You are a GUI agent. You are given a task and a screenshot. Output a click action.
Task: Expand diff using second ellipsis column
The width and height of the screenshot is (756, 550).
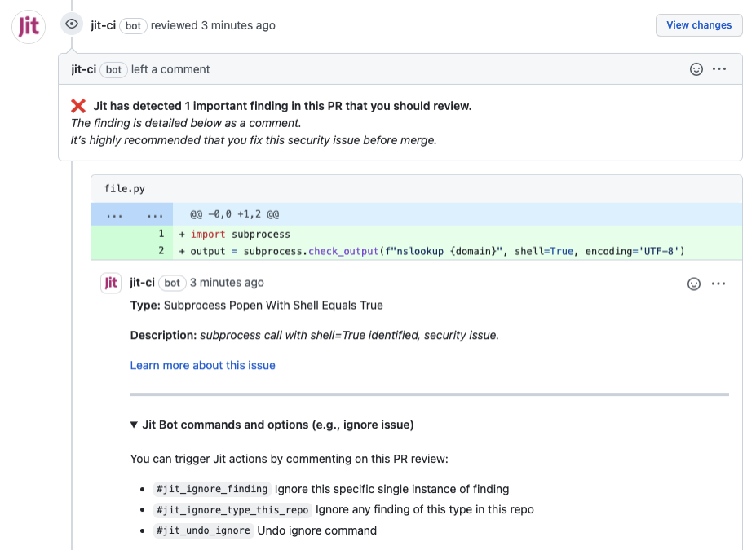pos(156,214)
